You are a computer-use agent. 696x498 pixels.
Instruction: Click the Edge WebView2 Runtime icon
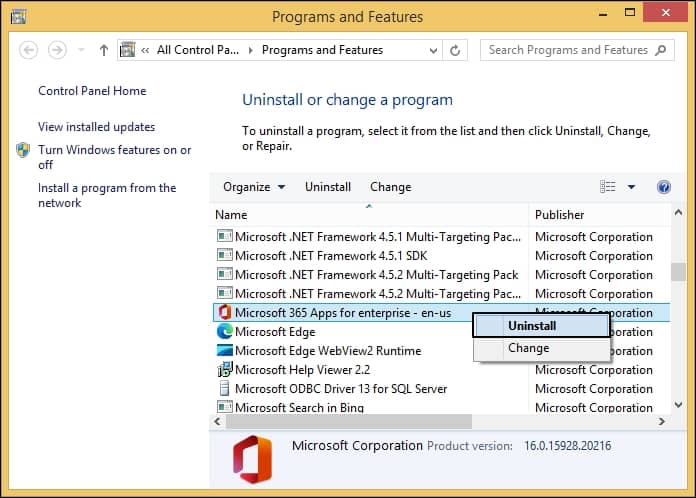(x=225, y=350)
